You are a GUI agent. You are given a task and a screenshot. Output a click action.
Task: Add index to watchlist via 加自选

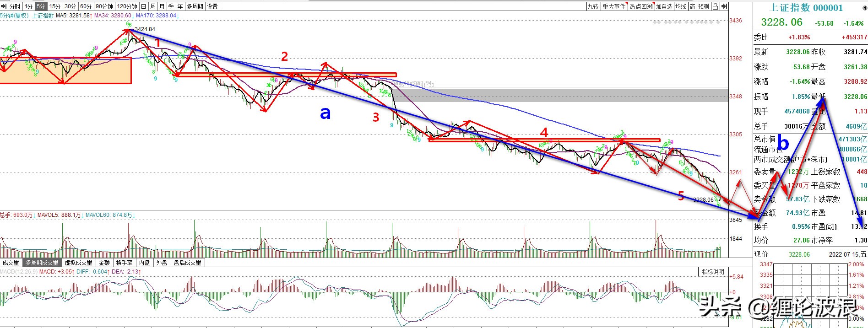[x=664, y=6]
